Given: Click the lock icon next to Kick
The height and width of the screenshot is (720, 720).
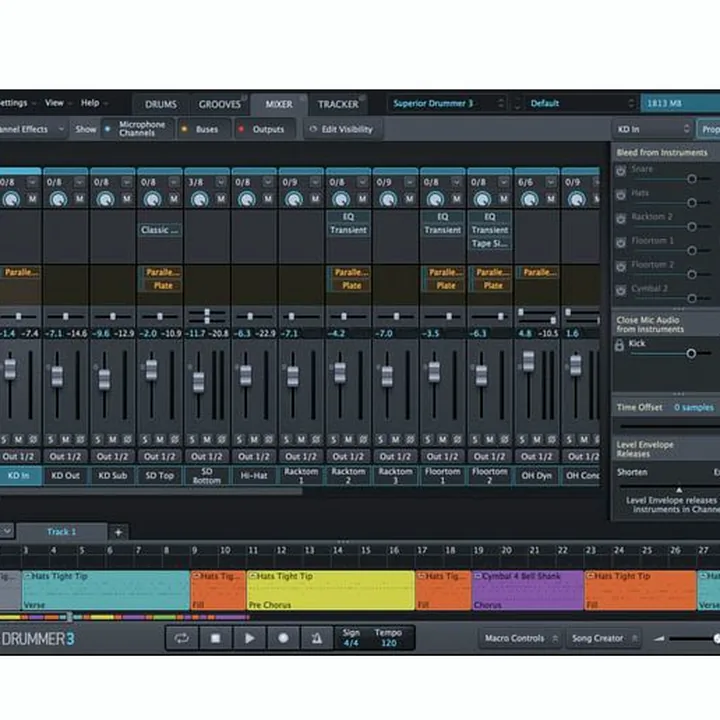Looking at the screenshot, I should coord(619,345).
